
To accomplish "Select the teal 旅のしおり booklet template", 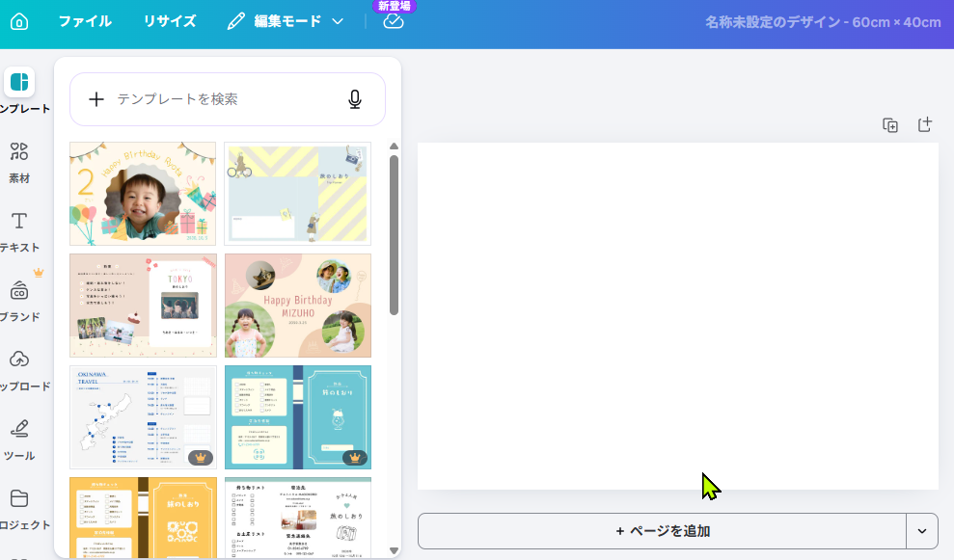I will (x=297, y=417).
